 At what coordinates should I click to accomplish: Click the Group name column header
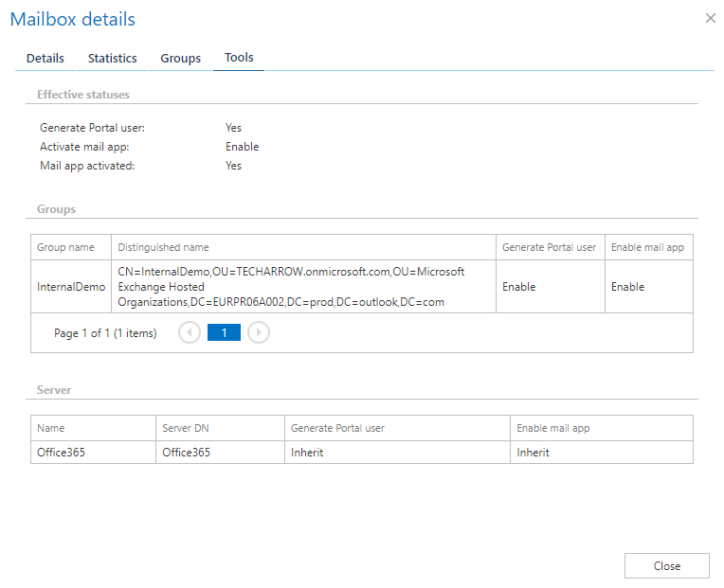click(x=65, y=247)
